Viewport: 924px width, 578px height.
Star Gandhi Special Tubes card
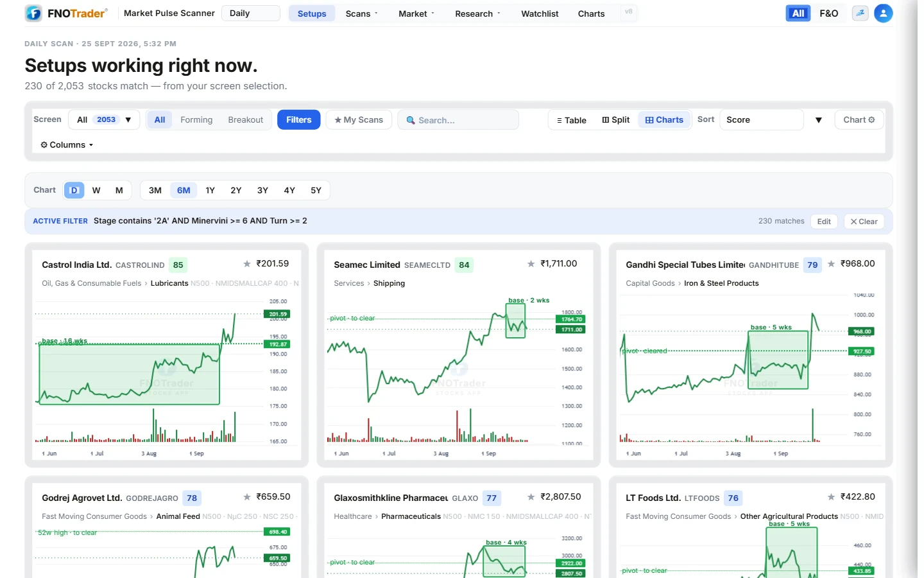coord(831,264)
